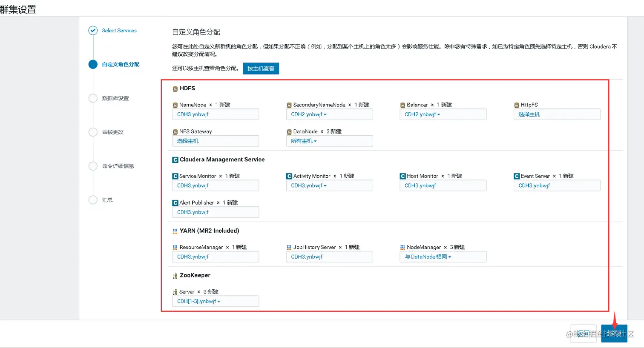Click the 汇总 step circle
This screenshot has width=644, height=348.
[x=93, y=200]
